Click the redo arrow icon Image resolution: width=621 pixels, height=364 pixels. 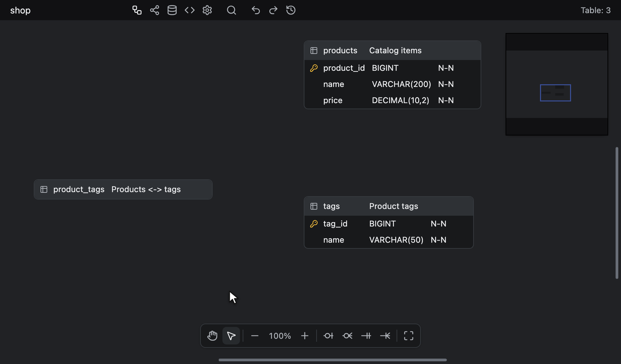pyautogui.click(x=273, y=10)
